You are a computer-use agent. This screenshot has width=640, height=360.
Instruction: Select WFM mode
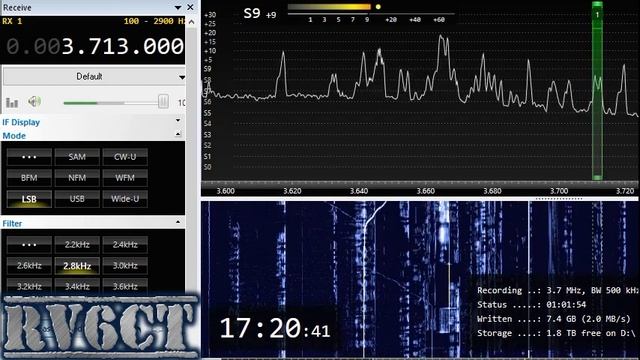click(x=125, y=178)
